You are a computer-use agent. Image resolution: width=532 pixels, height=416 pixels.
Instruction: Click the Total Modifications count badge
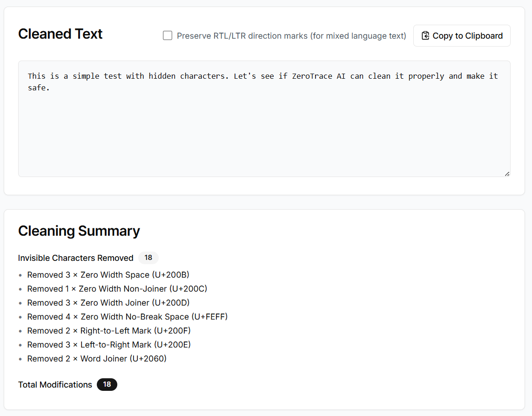[107, 384]
